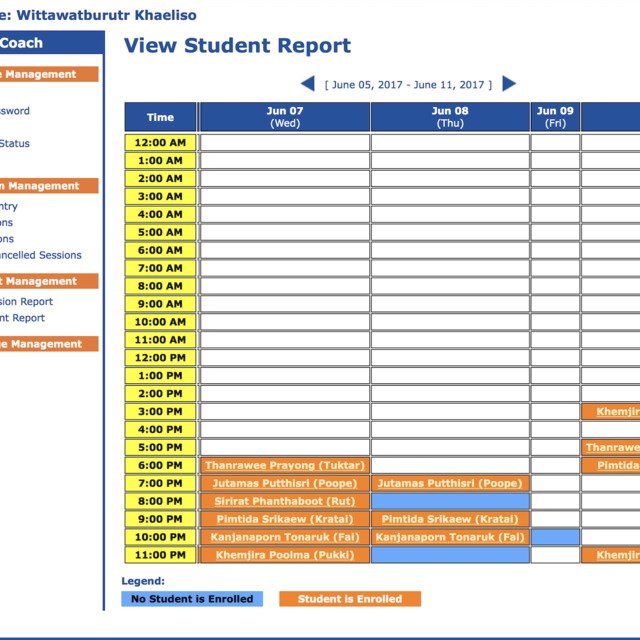640x640 pixels.
Task: Click the Khemjira session at 3:00 PM
Action: point(618,411)
